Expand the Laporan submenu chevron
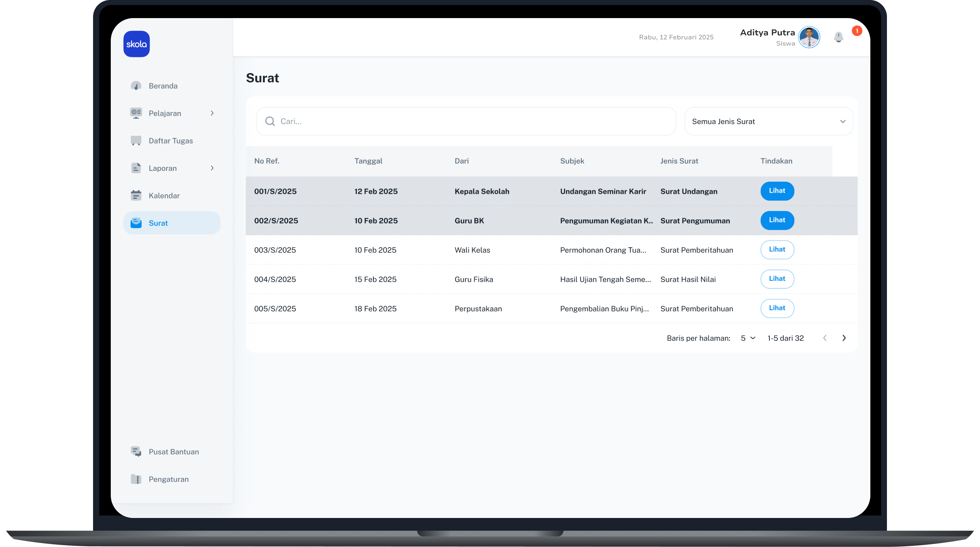This screenshot has height=547, width=980. pyautogui.click(x=212, y=168)
